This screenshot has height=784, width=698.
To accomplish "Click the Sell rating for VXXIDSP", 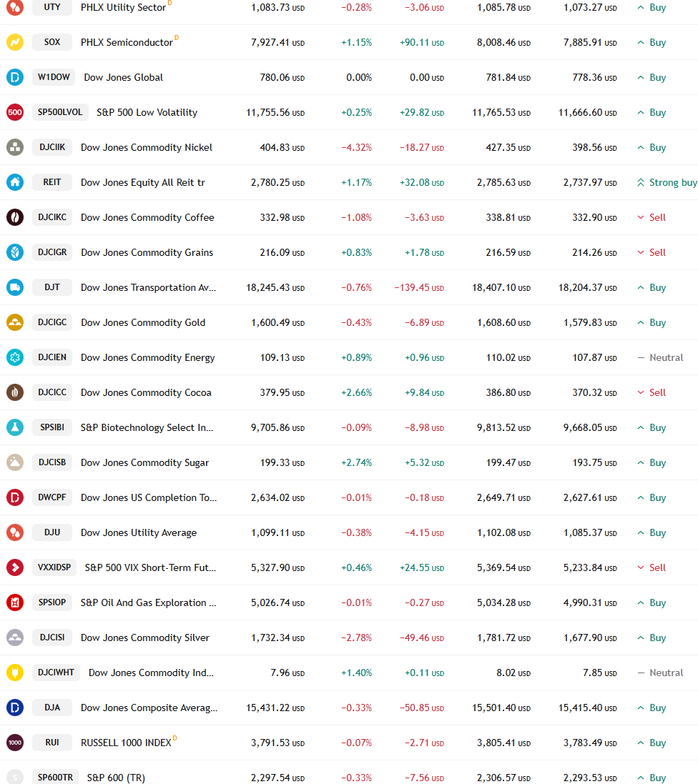I will [652, 567].
